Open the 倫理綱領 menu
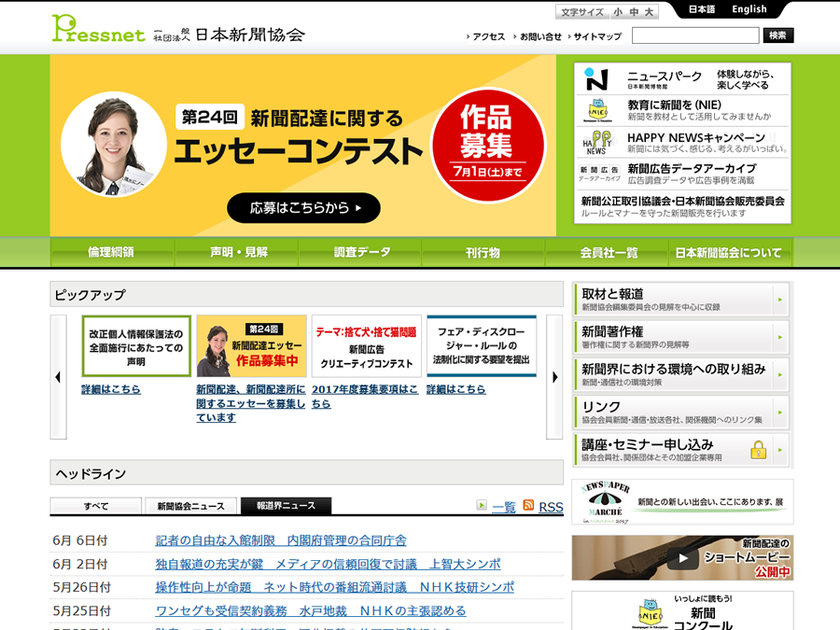Screen dimensions: 840x630 click(x=111, y=252)
